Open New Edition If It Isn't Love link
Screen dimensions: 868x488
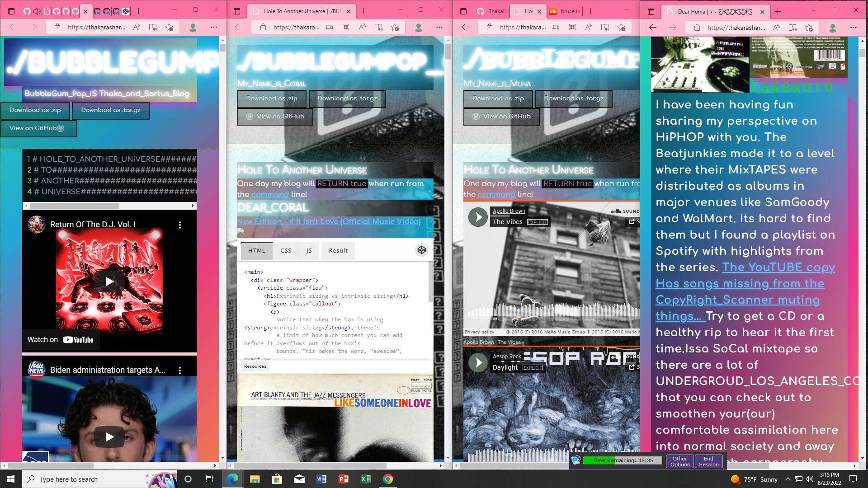click(329, 221)
